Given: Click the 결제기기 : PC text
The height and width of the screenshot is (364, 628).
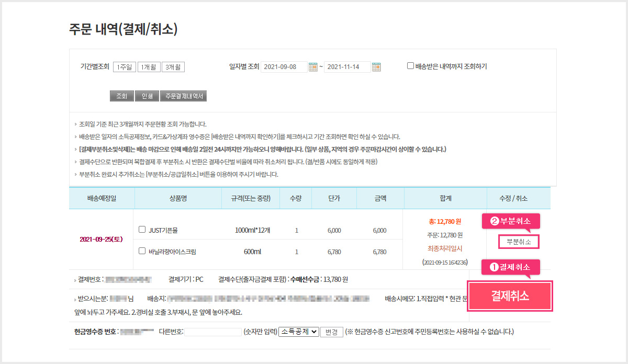Looking at the screenshot, I should point(186,279).
